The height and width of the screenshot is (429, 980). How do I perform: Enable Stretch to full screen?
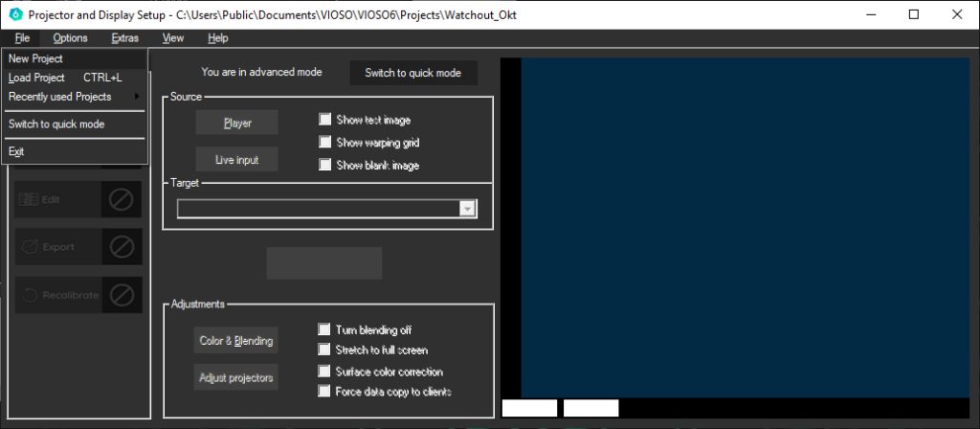[x=325, y=350]
